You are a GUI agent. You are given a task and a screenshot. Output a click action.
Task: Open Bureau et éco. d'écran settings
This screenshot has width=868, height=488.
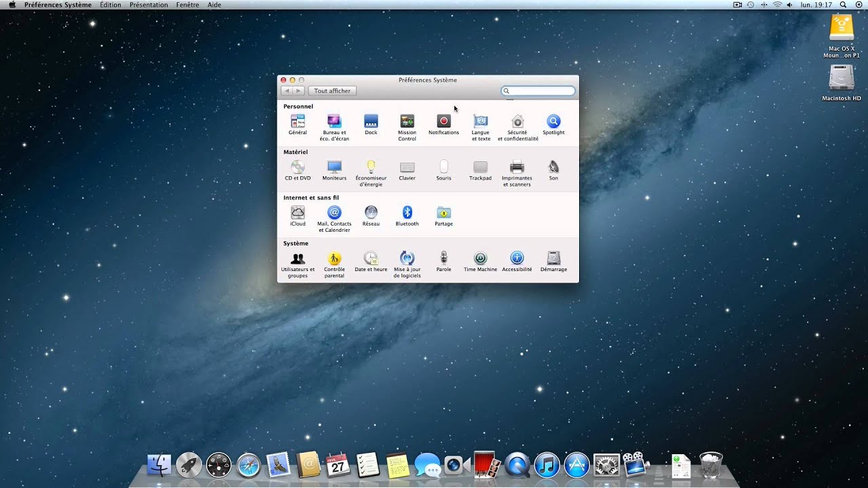pos(334,127)
